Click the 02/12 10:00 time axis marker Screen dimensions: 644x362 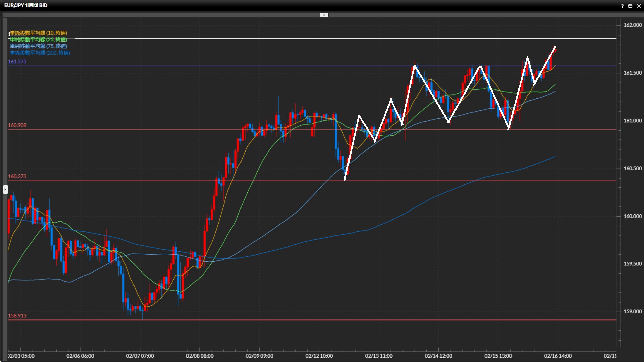[319, 356]
